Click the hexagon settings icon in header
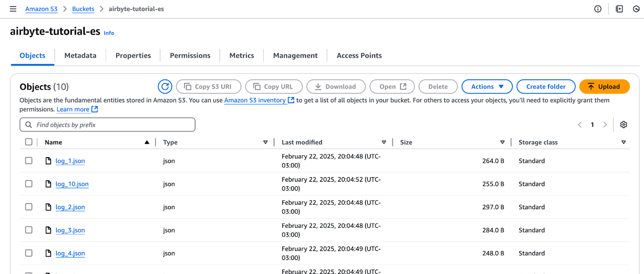The height and width of the screenshot is (274, 644). tap(636, 9)
